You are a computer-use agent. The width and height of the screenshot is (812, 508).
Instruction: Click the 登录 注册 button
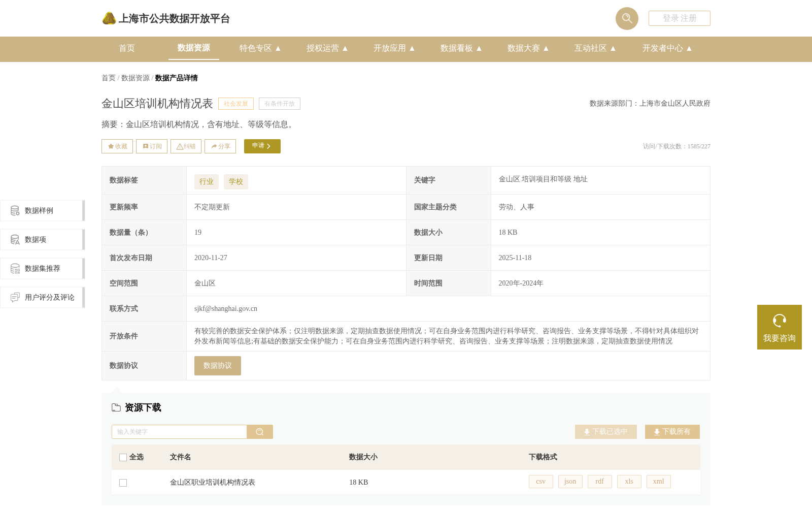tap(680, 18)
